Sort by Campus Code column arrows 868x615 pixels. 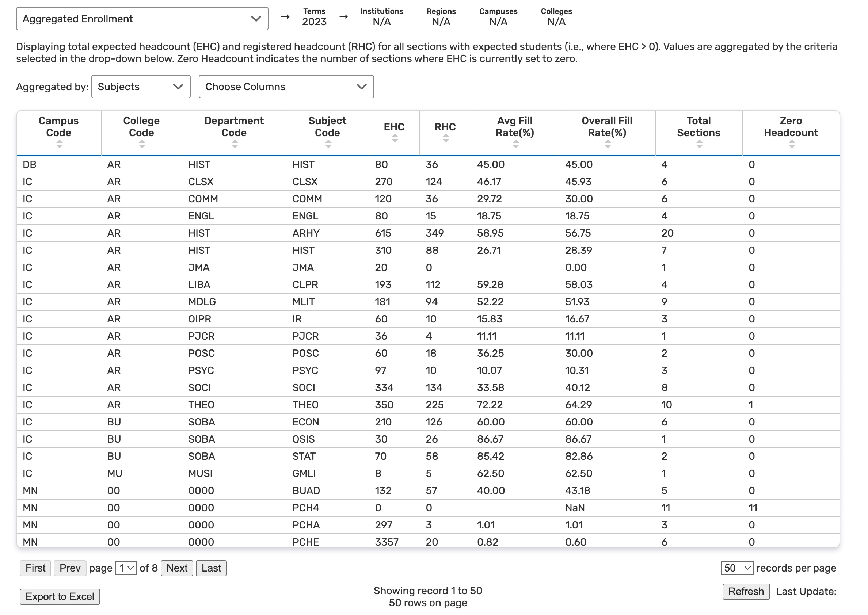pyautogui.click(x=59, y=144)
